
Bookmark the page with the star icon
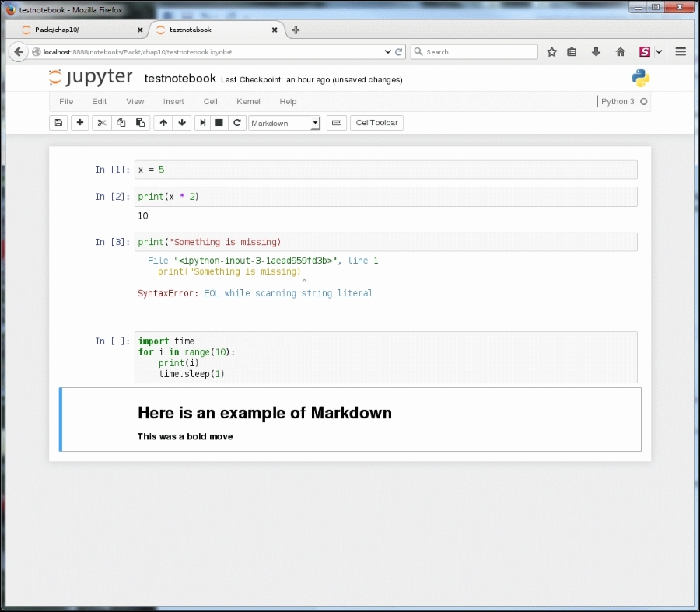[552, 51]
